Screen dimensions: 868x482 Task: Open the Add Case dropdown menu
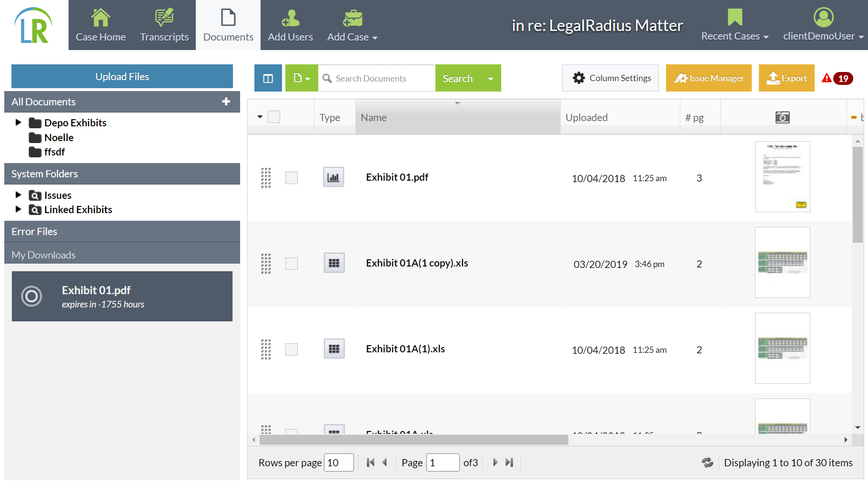coord(352,25)
